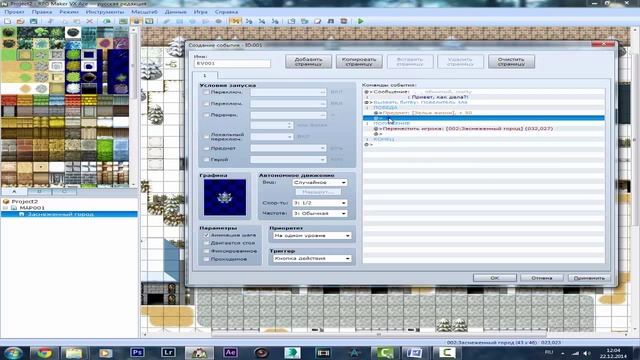Enable the Локальный переключ. condition checkbox

[x=206, y=136]
